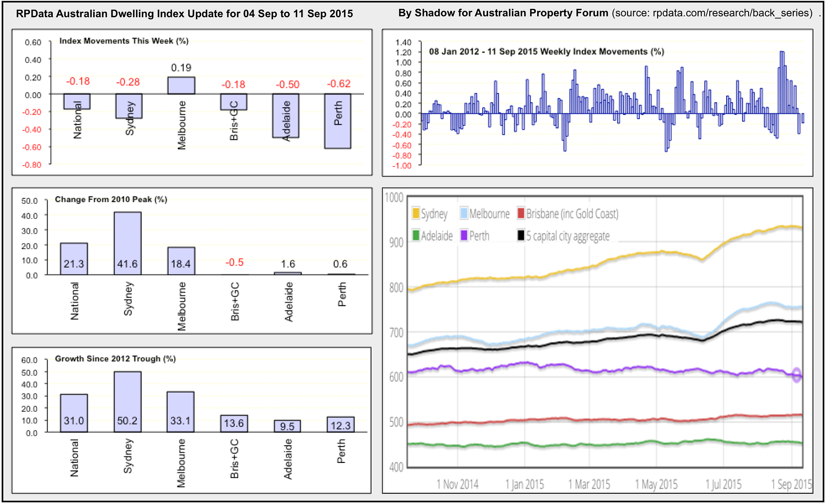Click the red Brisbane legend swatch
This screenshot has height=504, width=826.
coord(521,214)
